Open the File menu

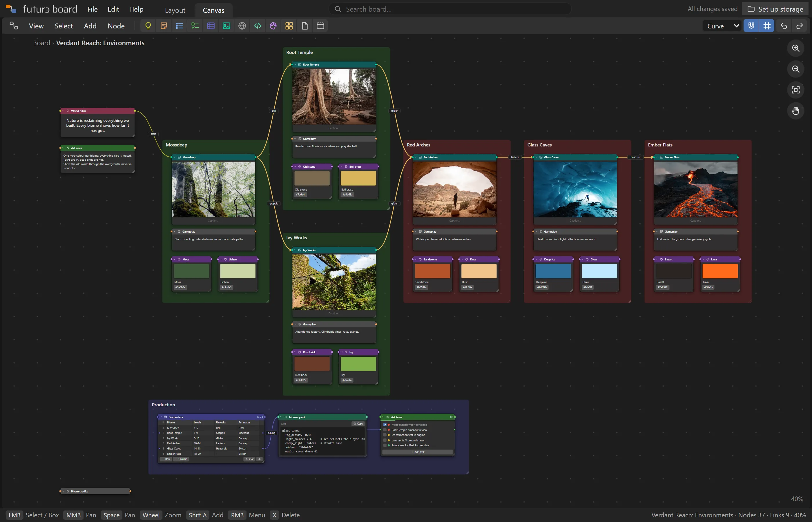coord(93,9)
